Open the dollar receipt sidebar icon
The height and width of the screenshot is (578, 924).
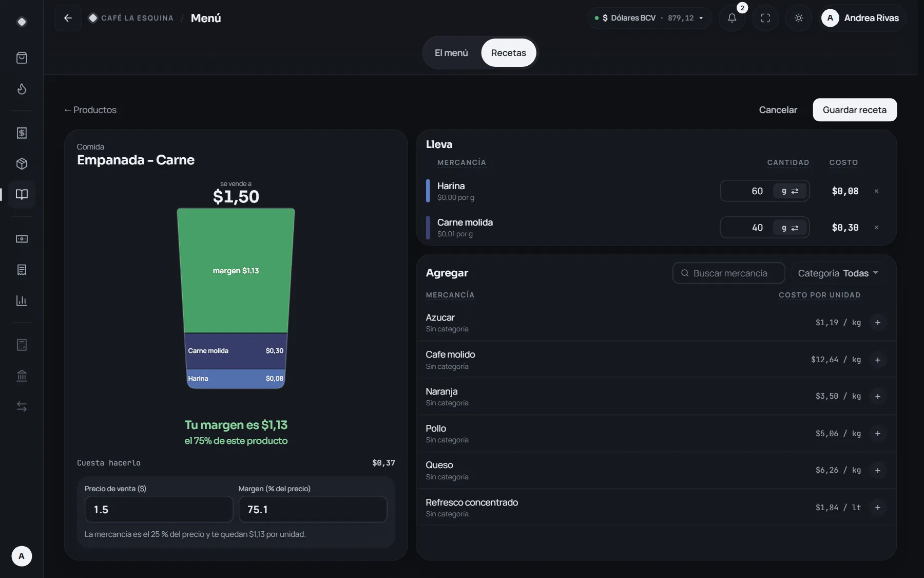coord(22,133)
